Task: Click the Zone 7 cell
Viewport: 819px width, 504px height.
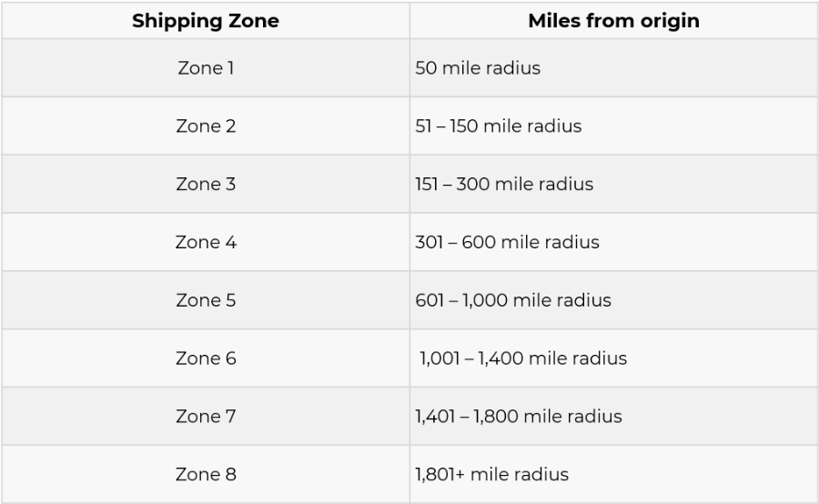Action: [205, 417]
